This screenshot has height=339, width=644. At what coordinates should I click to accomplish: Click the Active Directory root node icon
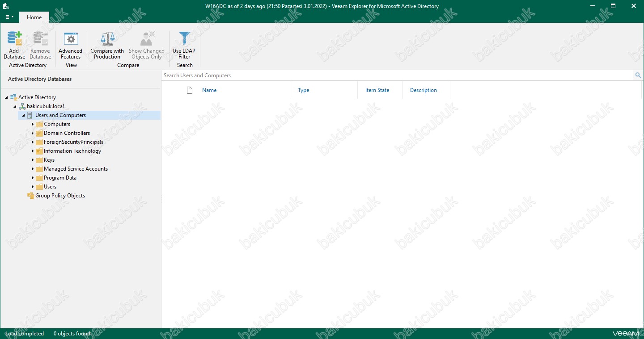pos(13,97)
